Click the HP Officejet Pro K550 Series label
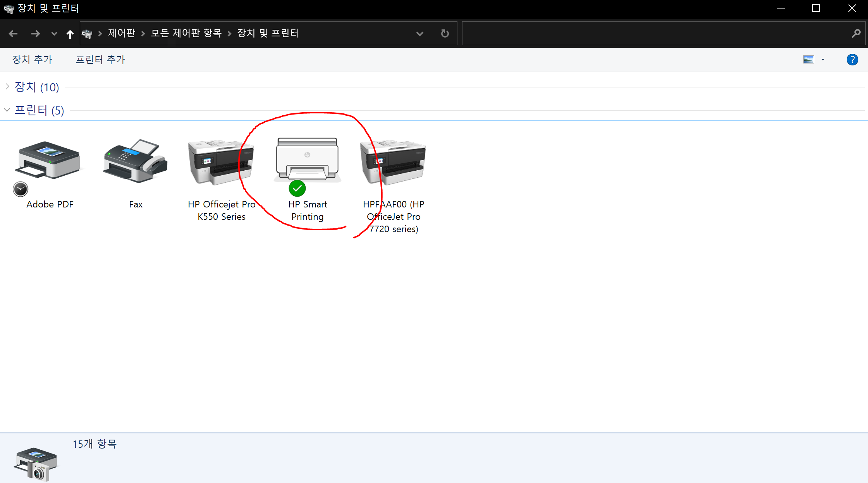The height and width of the screenshot is (483, 868). (x=222, y=211)
